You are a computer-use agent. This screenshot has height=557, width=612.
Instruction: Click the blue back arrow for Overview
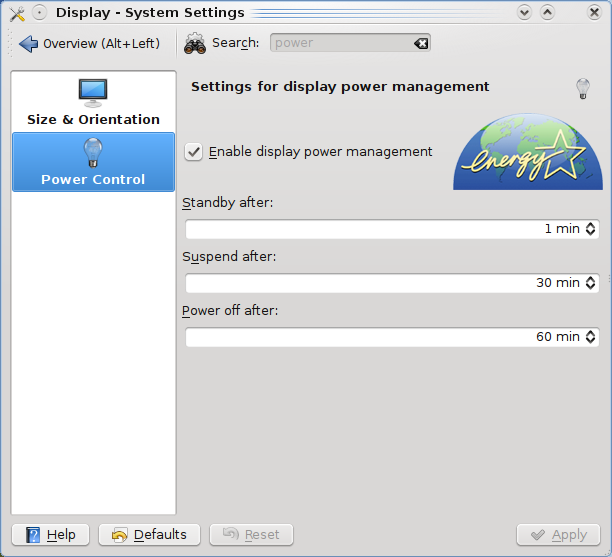click(28, 44)
